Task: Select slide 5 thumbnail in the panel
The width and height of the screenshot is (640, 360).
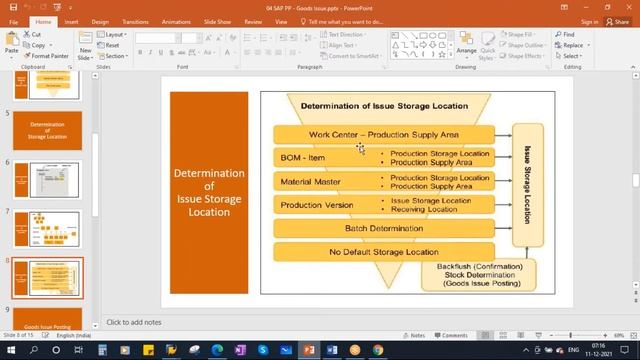Action: tap(47, 131)
